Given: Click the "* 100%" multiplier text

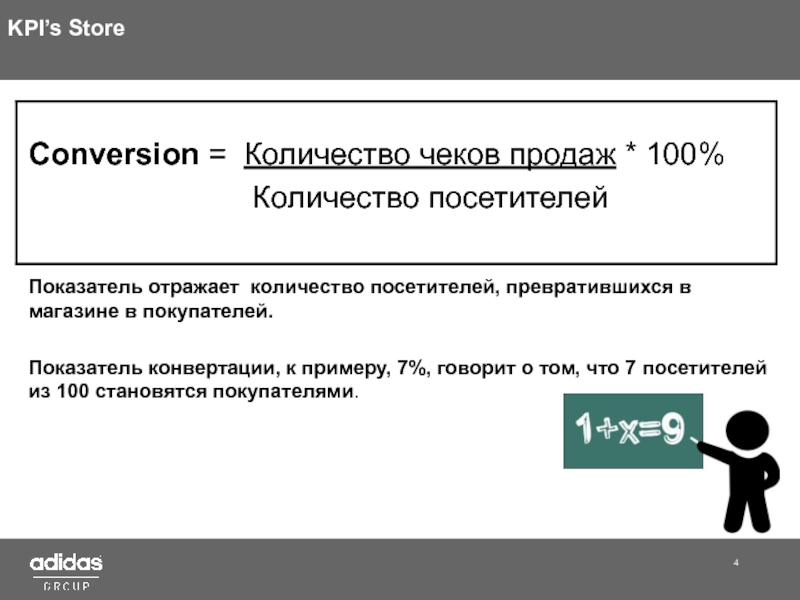Looking at the screenshot, I should [x=674, y=155].
